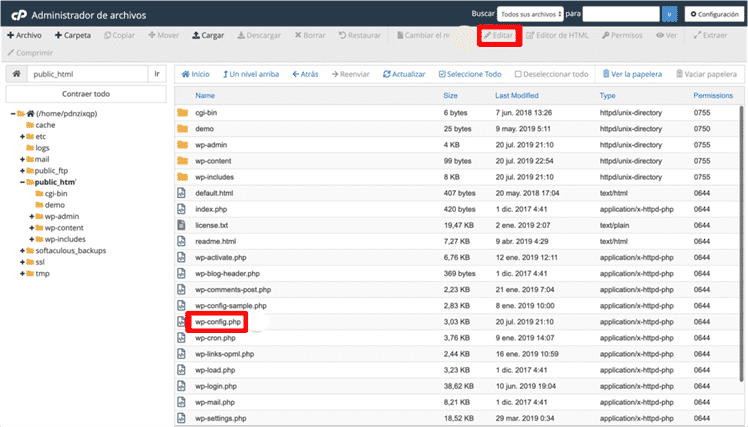Select the wp-content folder row name

[213, 161]
